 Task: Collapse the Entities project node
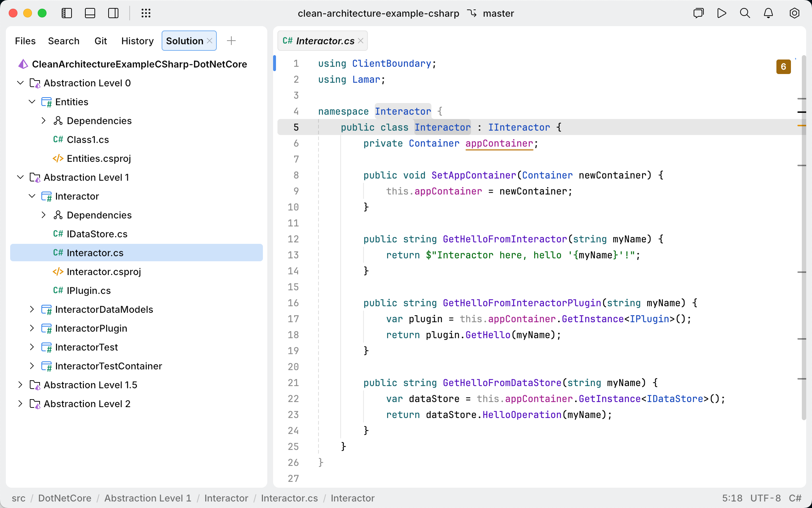point(32,102)
